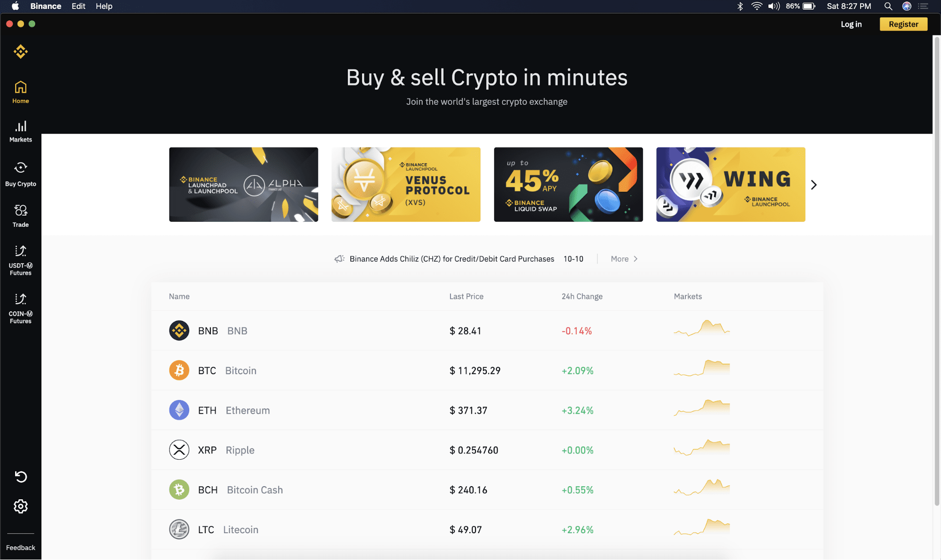
Task: Click the Register button top right
Action: click(904, 24)
